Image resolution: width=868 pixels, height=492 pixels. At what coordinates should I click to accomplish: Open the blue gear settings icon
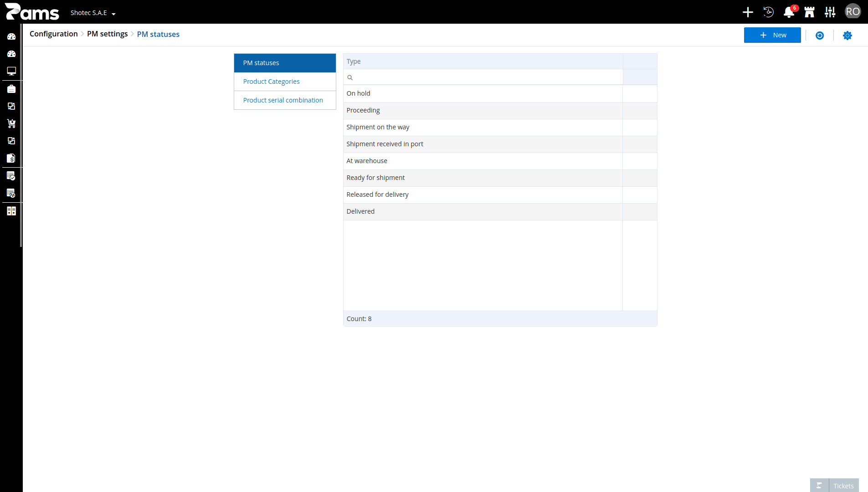[847, 36]
